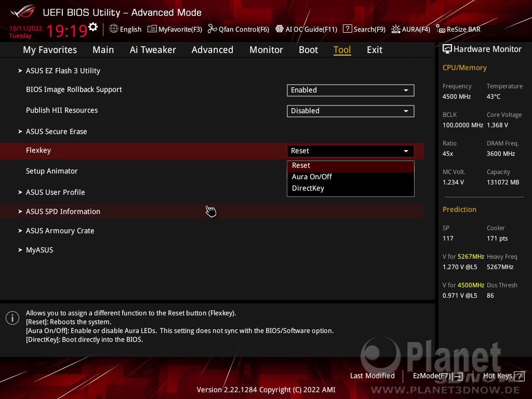Click the 19:19 clock display
The width and height of the screenshot is (532, 399).
click(x=67, y=31)
